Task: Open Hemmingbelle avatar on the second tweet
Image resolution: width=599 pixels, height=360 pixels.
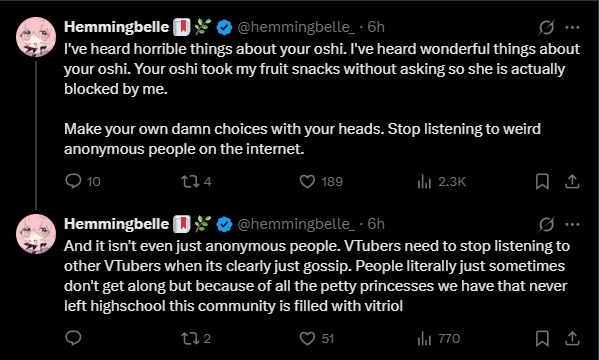Action: (x=36, y=234)
